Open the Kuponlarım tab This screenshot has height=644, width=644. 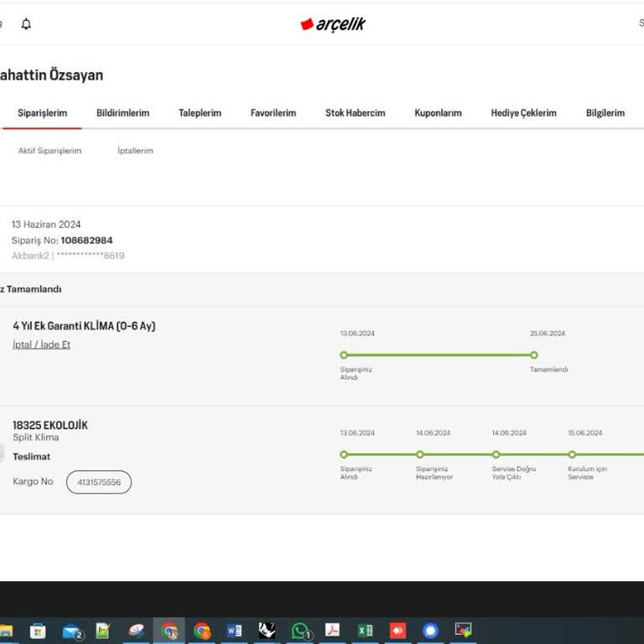coord(438,113)
